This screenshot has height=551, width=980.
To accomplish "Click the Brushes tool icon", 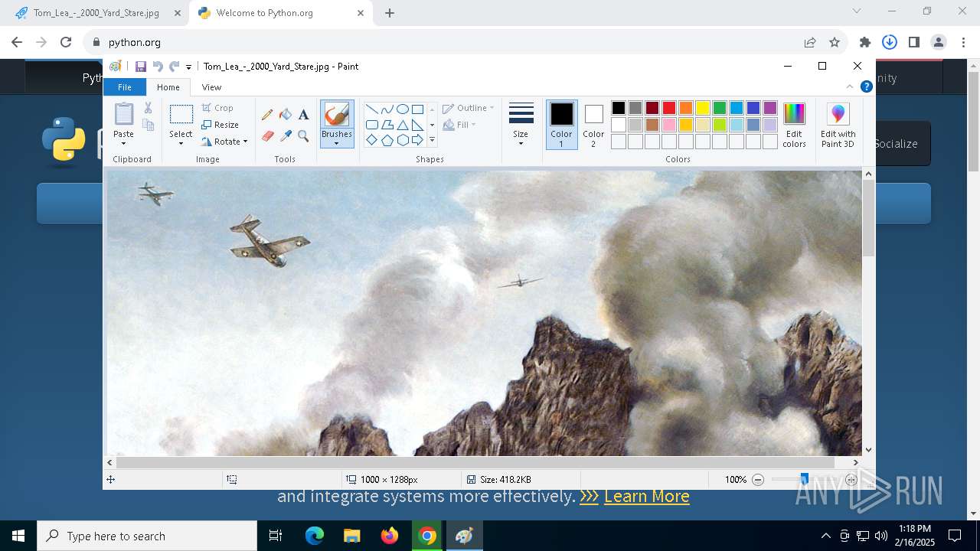I will (337, 114).
